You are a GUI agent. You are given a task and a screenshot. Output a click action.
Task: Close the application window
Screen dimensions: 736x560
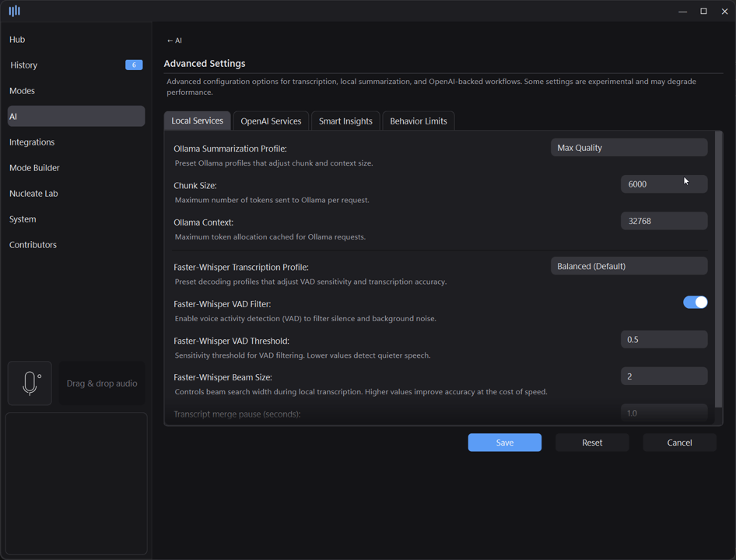coord(724,11)
